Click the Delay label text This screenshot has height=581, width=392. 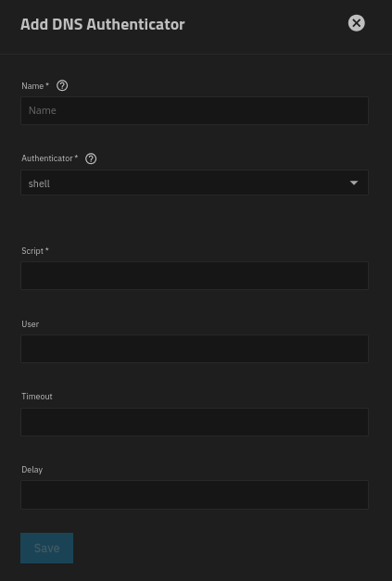pyautogui.click(x=32, y=470)
